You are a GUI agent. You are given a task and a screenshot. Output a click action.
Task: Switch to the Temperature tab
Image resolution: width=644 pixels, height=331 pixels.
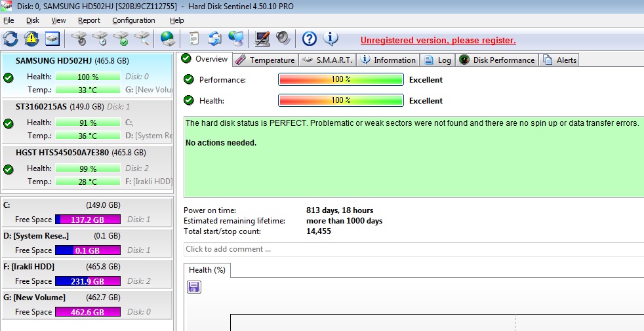point(266,60)
